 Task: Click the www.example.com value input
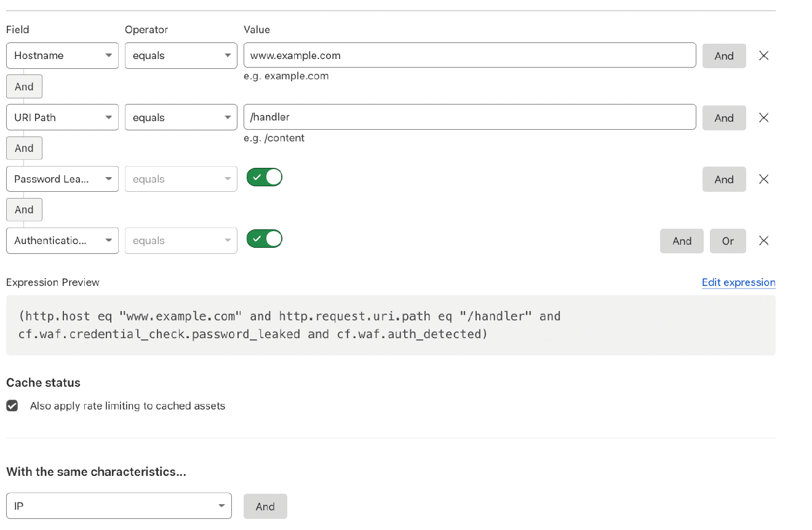(470, 55)
